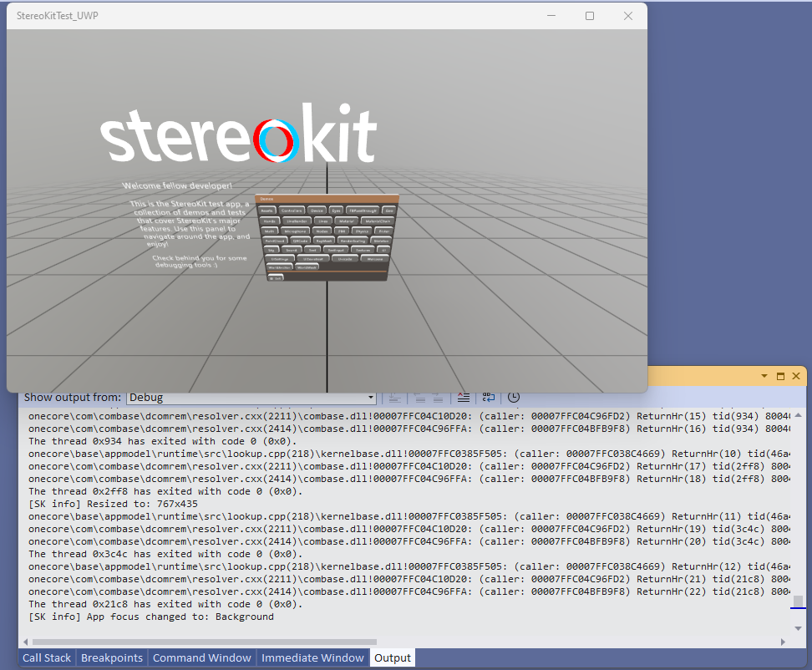Screen dimensions: 812x670
Task: Clear all text in the Output window
Action: click(x=464, y=398)
